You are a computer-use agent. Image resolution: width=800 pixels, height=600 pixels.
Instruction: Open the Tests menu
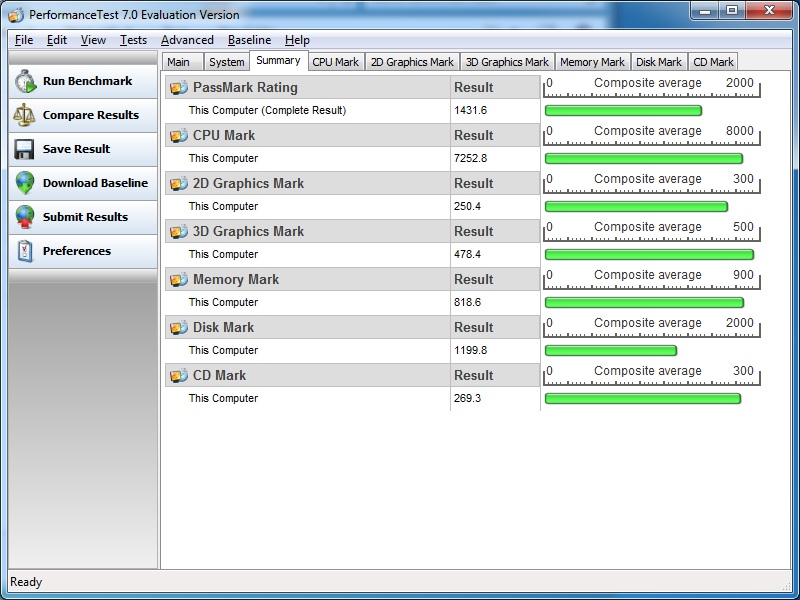133,40
